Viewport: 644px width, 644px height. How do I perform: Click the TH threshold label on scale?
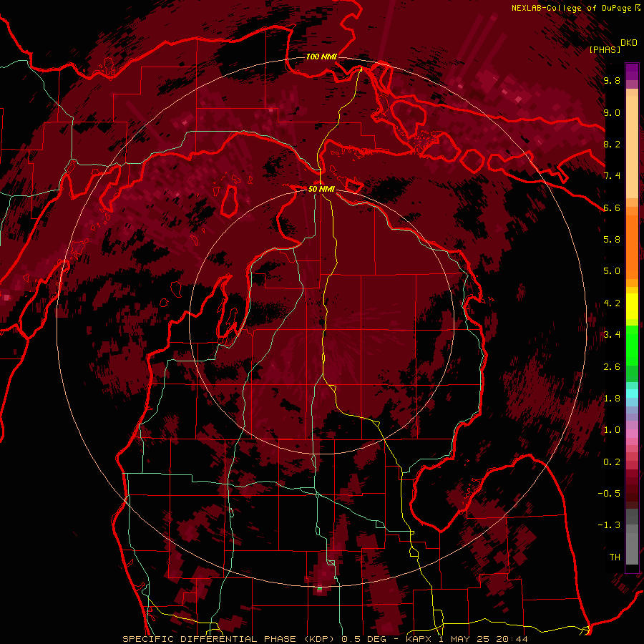pos(615,557)
